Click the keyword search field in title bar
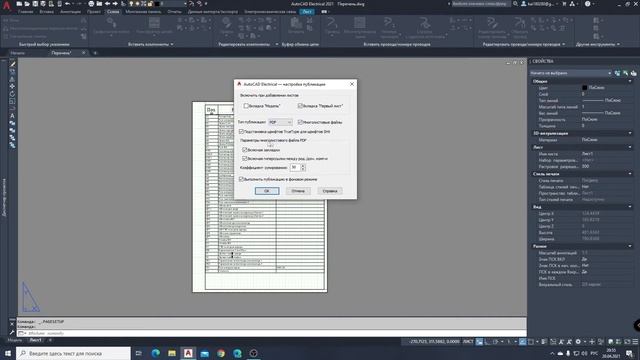Screen dimensions: 640x360 480,4
